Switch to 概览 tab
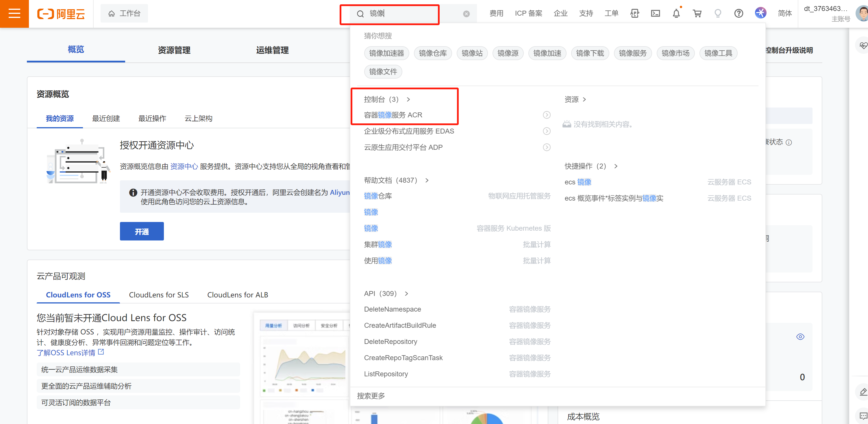 coord(76,50)
